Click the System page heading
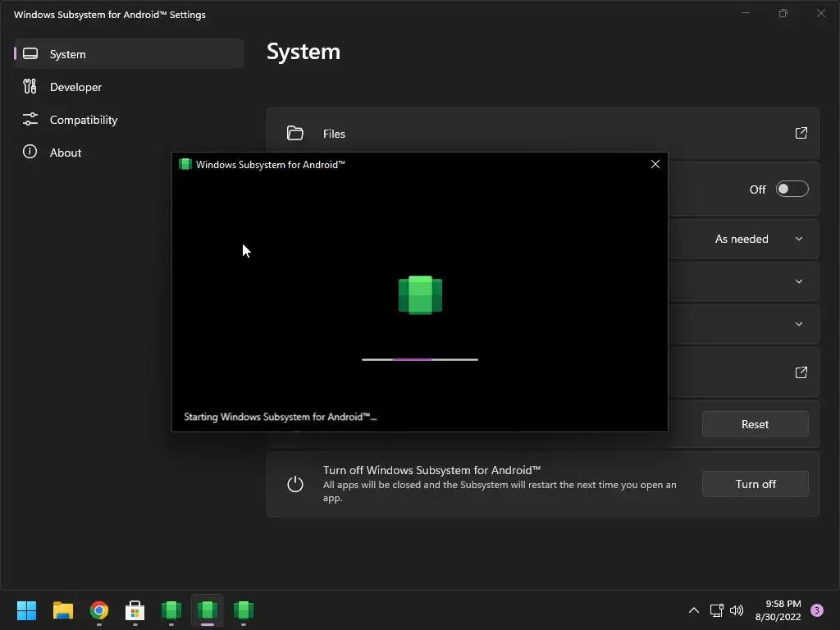 304,52
